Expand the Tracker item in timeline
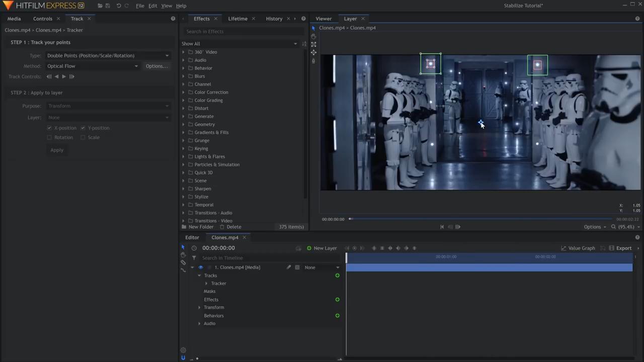 click(x=206, y=284)
